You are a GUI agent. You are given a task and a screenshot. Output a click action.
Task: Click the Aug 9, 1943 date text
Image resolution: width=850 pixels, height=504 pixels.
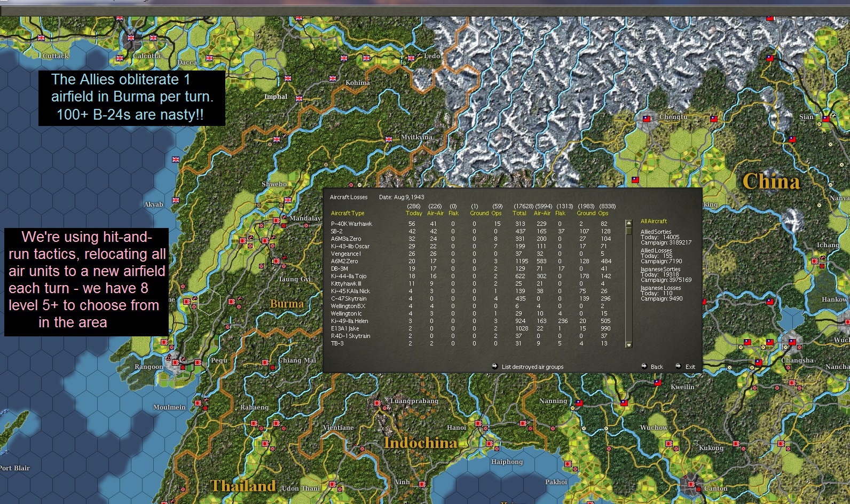pos(409,197)
